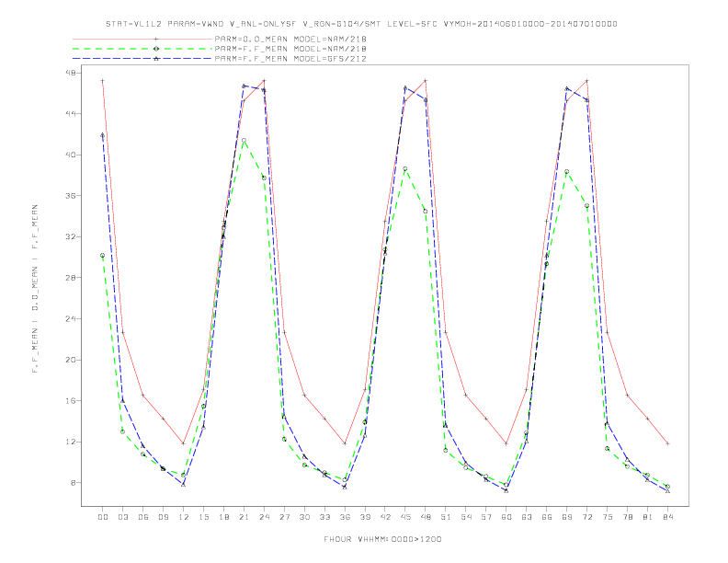Image resolution: width=728 pixels, height=563 pixels.
Task: Click x-axis forecast hour label 60
Action: coord(506,517)
